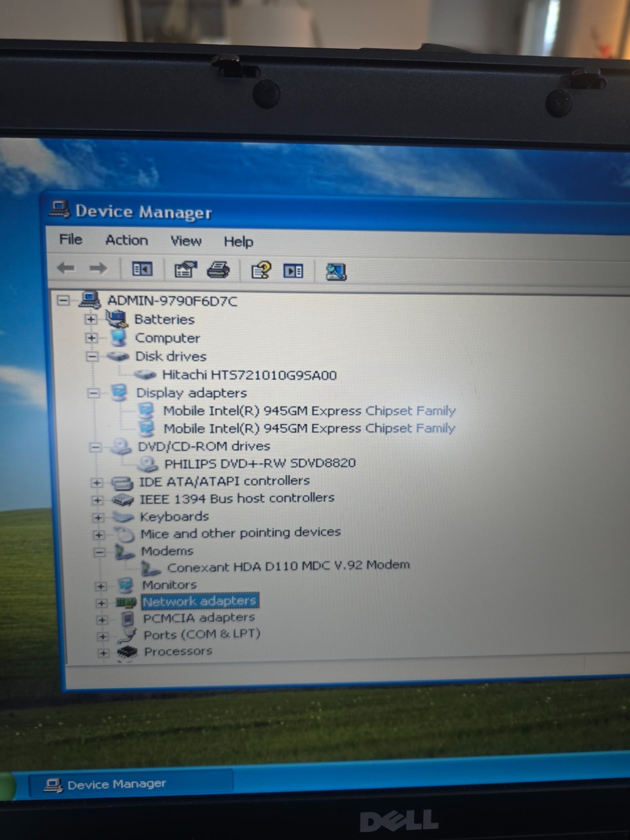Click the Computer category icon
The height and width of the screenshot is (840, 630).
(119, 338)
